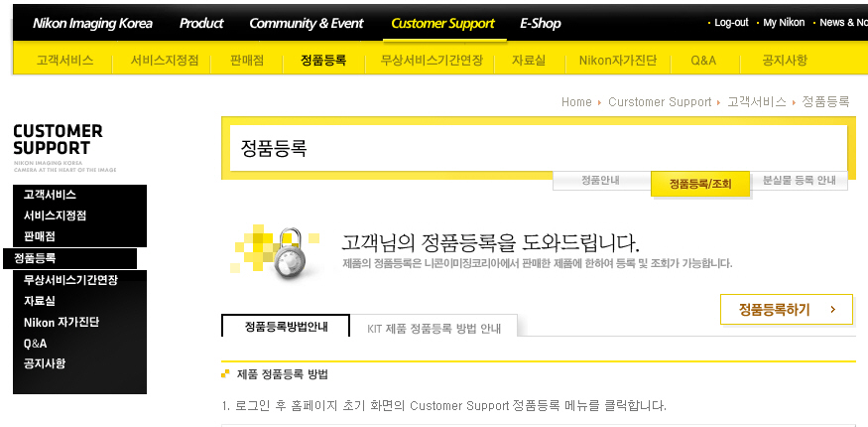This screenshot has width=868, height=427.
Task: Click the Home breadcrumb link
Action: [x=576, y=102]
